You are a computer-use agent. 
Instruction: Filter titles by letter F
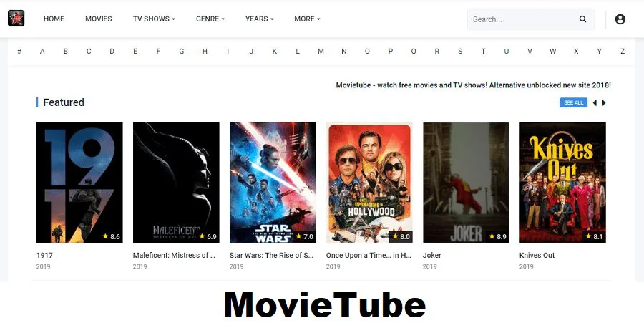158,52
